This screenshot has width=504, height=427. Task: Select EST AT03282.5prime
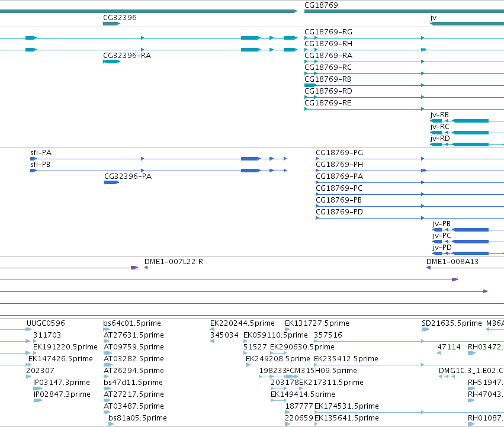(x=134, y=359)
